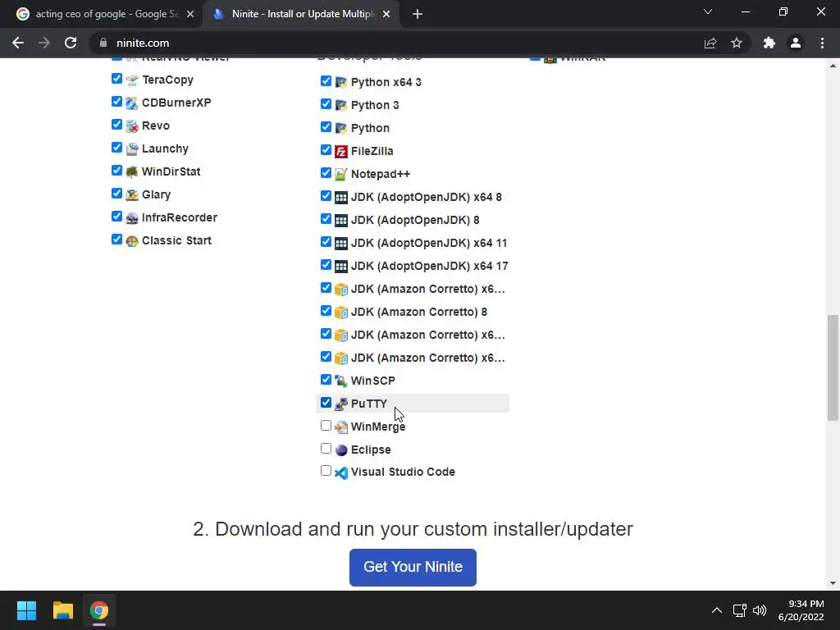Click the Notepad++ app icon
840x630 pixels.
[341, 174]
